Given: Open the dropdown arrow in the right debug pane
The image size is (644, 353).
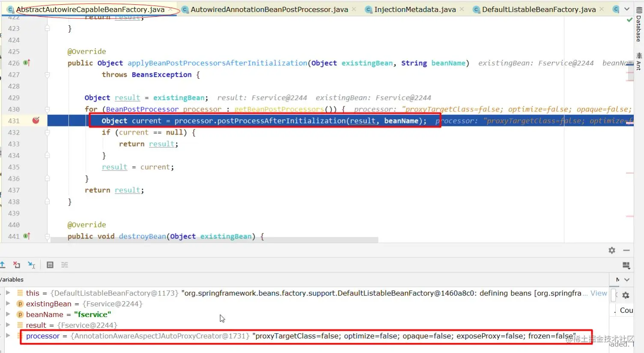Looking at the screenshot, I should (x=627, y=280).
